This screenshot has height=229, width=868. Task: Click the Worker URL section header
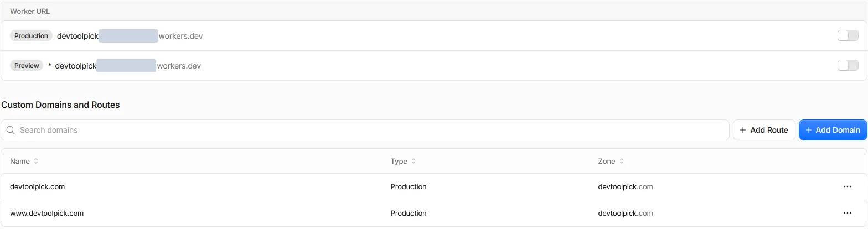point(30,11)
